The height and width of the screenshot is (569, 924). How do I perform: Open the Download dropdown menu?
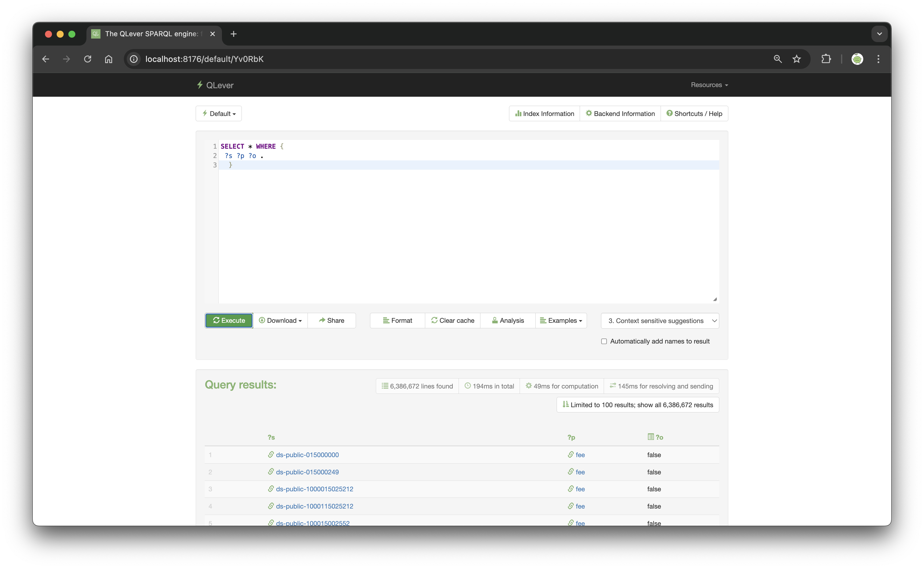click(280, 320)
